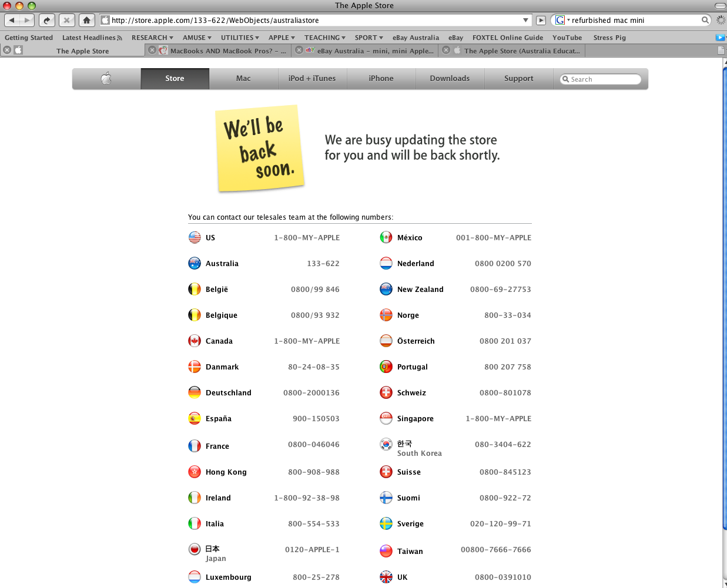Viewport: 727px width, 588px height.
Task: Open Stress Pig bookmark
Action: tap(609, 38)
